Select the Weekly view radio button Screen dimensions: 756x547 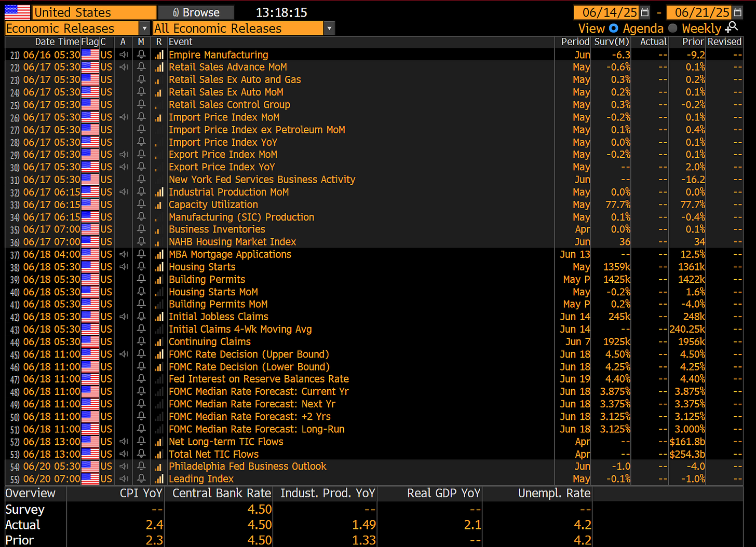click(x=673, y=29)
